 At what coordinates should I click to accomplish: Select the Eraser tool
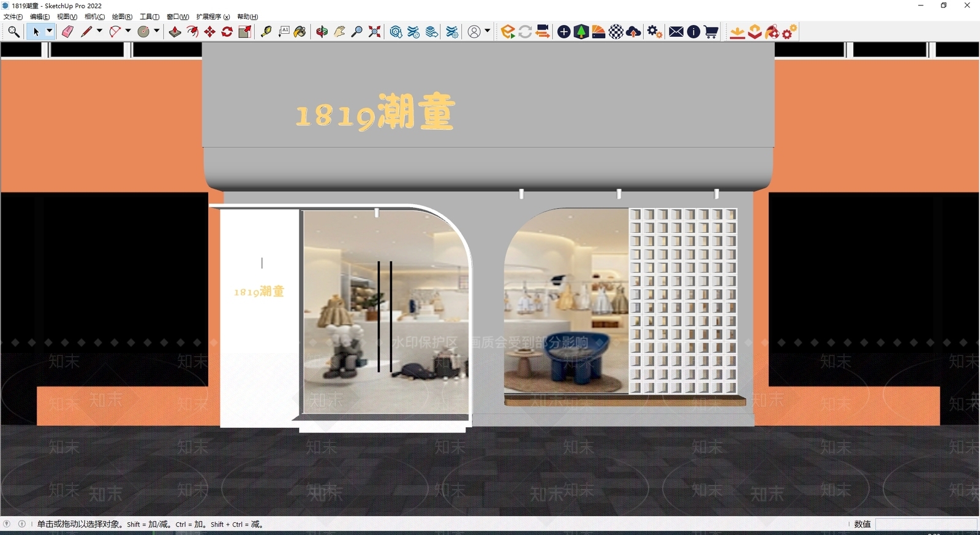pos(67,32)
